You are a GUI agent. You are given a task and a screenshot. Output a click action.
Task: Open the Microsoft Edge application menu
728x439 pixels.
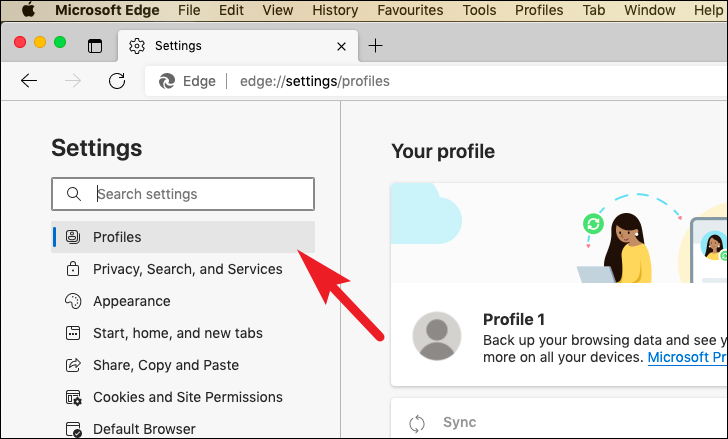(x=107, y=10)
